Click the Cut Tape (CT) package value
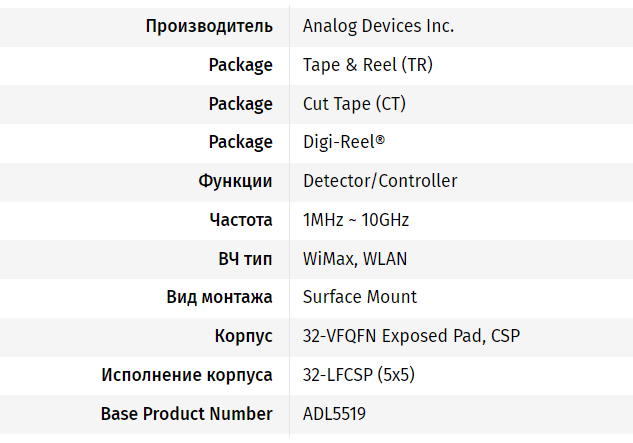This screenshot has height=443, width=633. [x=354, y=104]
